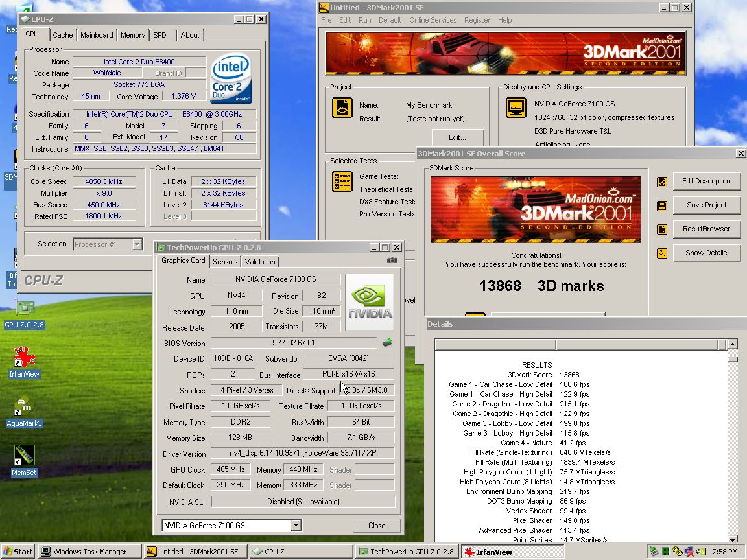
Task: Click the Details scrollbar up arrow
Action: (x=732, y=344)
